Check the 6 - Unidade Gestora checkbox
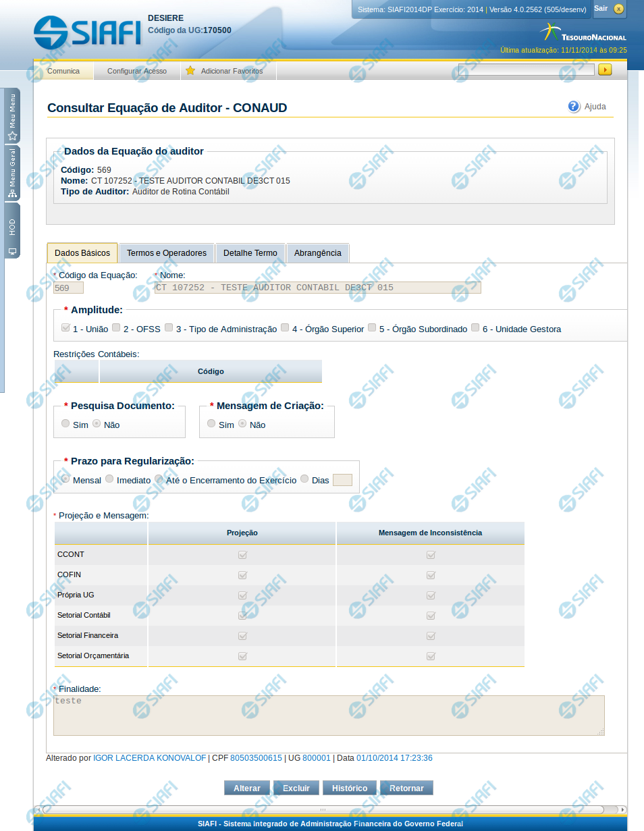 [x=475, y=328]
